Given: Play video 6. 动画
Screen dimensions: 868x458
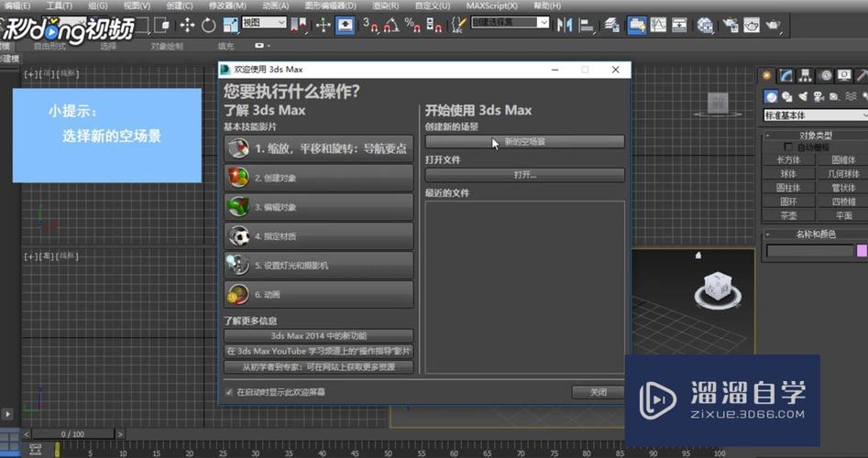Looking at the screenshot, I should 318,295.
